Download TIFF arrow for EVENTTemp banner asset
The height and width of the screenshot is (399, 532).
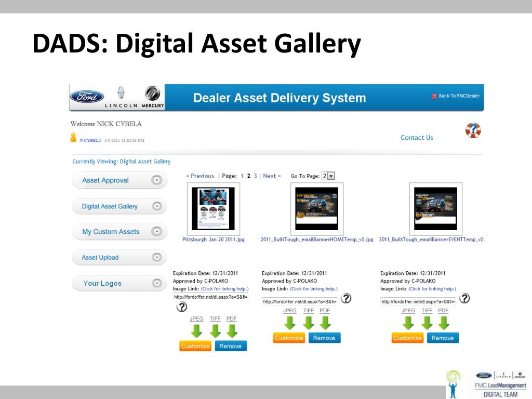pyautogui.click(x=427, y=323)
